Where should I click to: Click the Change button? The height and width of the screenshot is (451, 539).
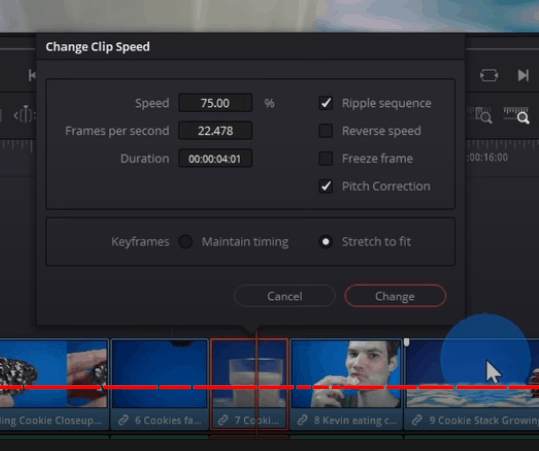click(395, 296)
